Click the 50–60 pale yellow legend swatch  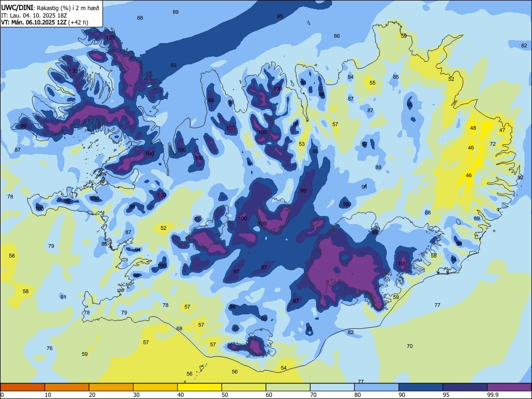click(244, 387)
